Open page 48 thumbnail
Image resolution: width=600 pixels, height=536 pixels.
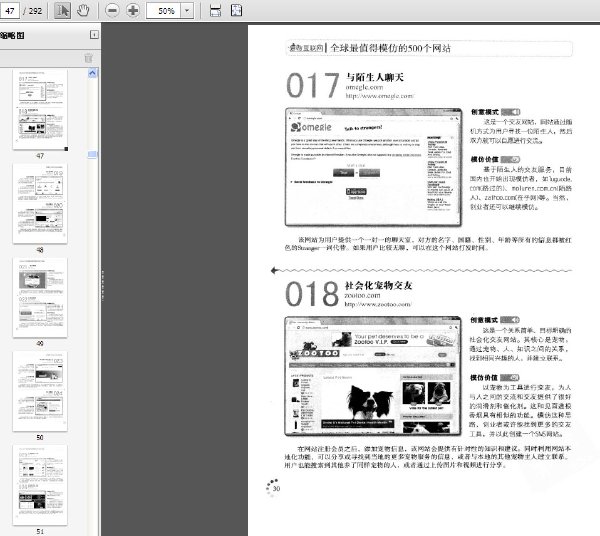(40, 203)
